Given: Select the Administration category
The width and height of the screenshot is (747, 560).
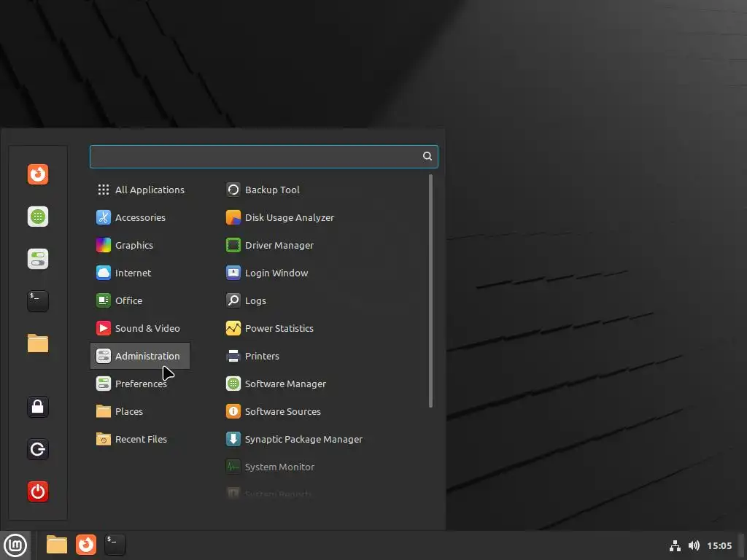Looking at the screenshot, I should pos(140,356).
